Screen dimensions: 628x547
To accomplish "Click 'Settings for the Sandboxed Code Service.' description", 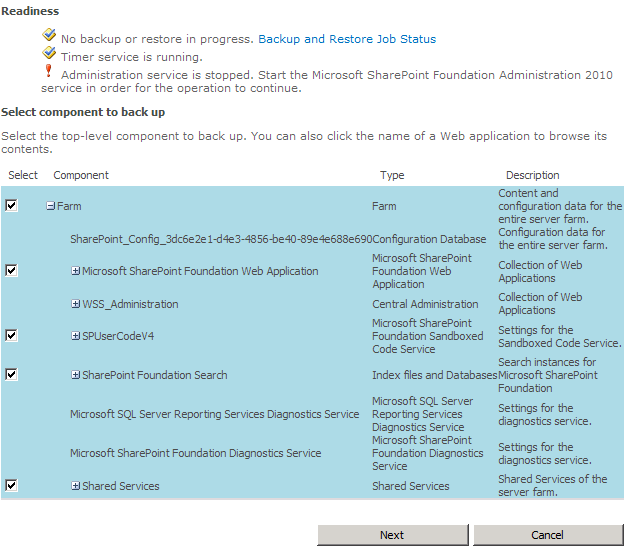I will (x=560, y=336).
